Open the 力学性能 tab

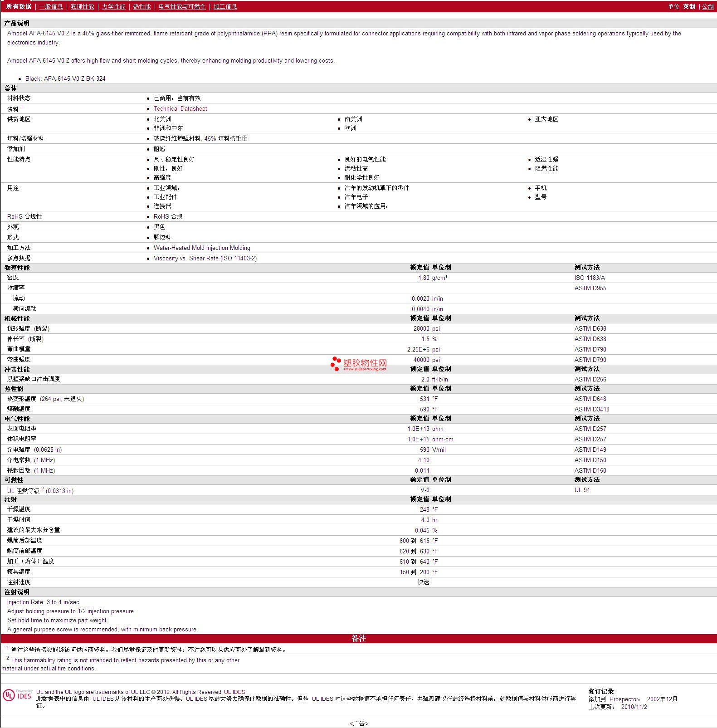(114, 6)
